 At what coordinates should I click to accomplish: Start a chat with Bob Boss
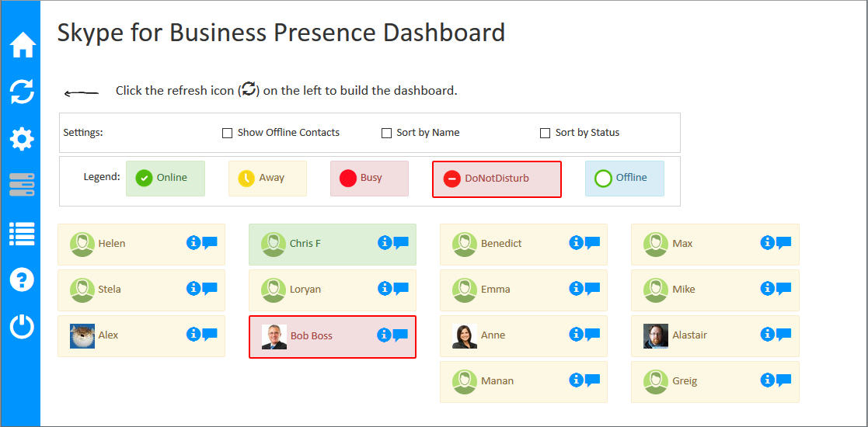click(401, 335)
